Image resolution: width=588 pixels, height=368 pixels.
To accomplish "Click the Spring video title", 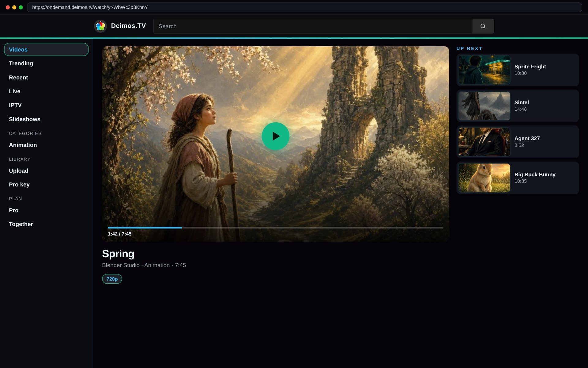I will pos(118,254).
